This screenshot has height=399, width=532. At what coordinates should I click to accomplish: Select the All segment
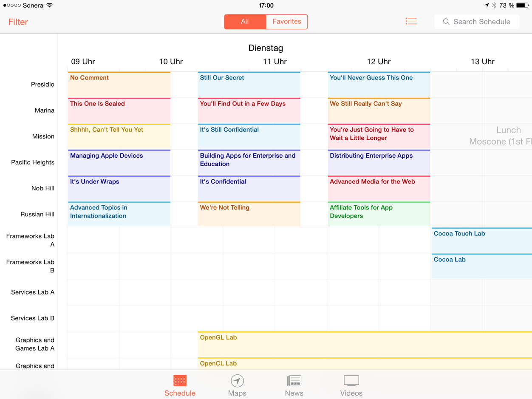click(x=245, y=22)
